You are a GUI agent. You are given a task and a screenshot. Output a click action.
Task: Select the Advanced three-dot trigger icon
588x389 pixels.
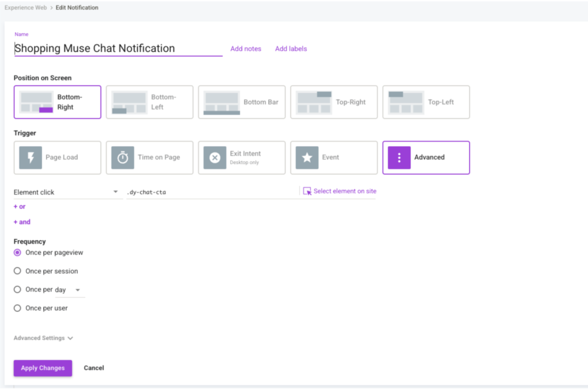tap(399, 158)
